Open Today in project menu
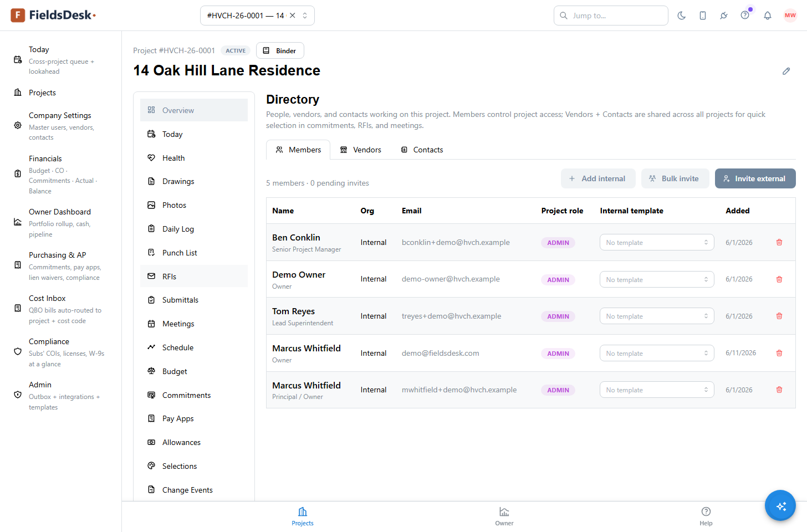 click(x=194, y=134)
